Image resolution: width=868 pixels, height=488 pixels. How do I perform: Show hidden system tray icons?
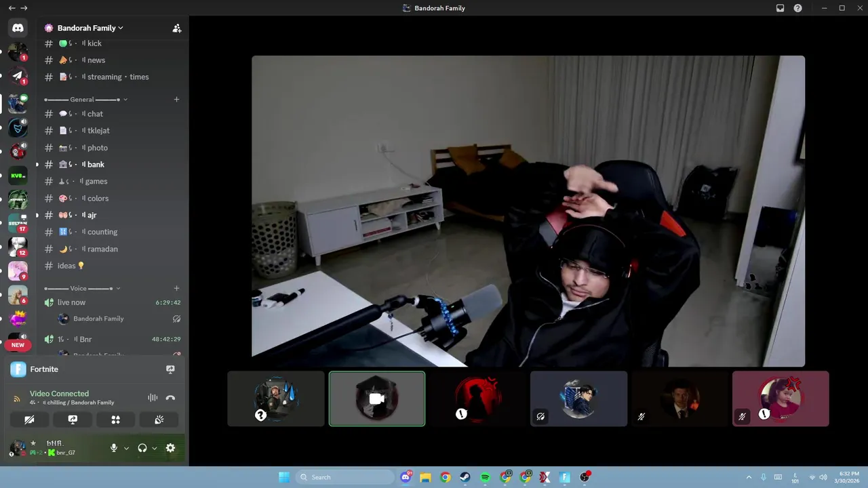pos(749,477)
